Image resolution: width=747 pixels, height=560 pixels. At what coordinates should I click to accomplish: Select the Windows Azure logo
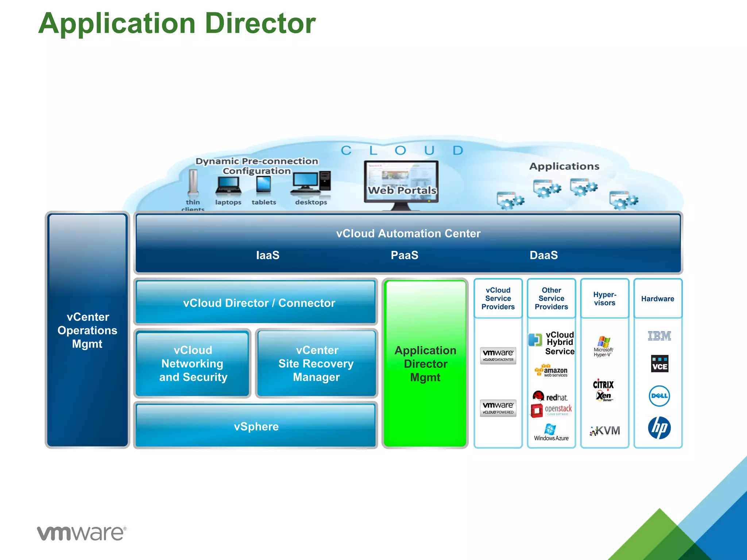coord(551,432)
